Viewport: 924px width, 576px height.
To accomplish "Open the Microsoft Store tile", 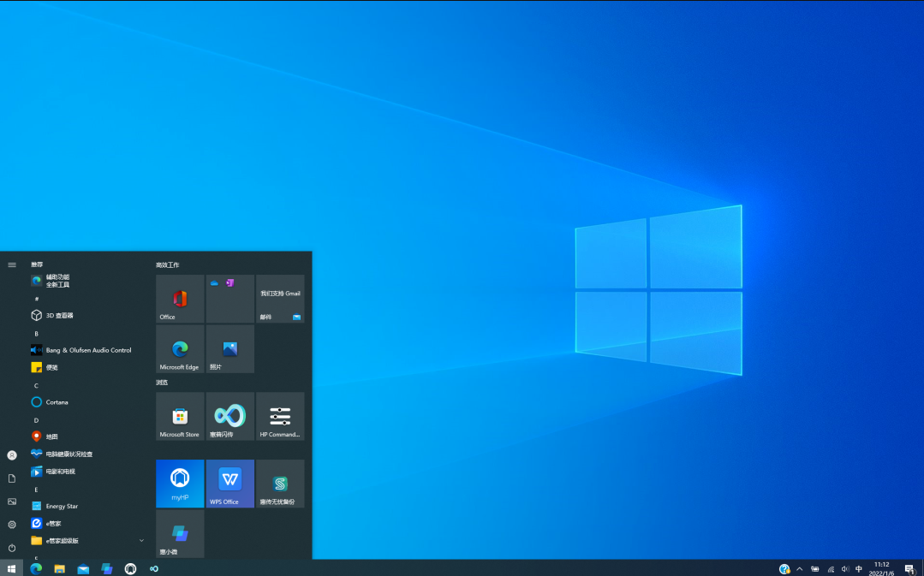I will coord(180,416).
